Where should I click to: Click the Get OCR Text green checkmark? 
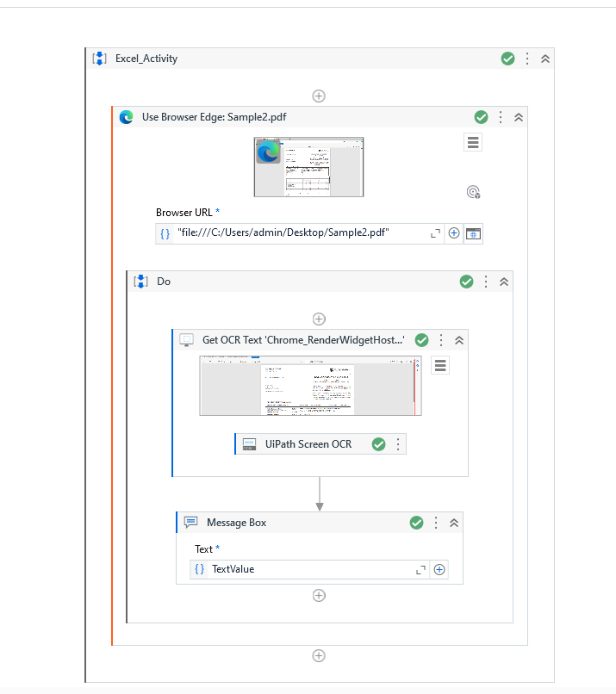coord(421,340)
